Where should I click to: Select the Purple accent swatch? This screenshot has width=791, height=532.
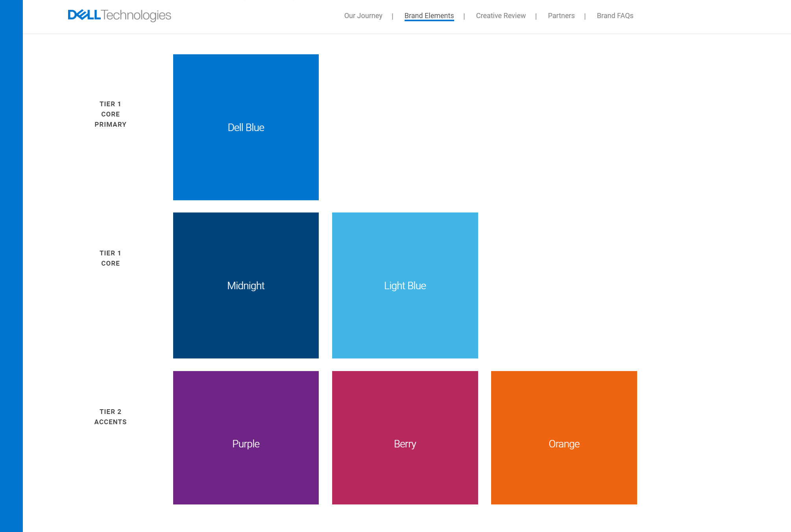point(246,438)
